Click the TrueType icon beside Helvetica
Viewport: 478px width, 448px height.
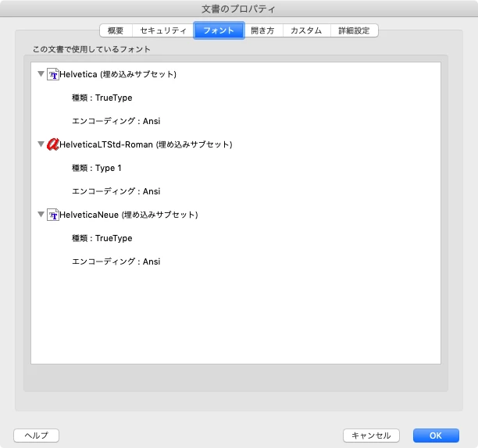53,74
